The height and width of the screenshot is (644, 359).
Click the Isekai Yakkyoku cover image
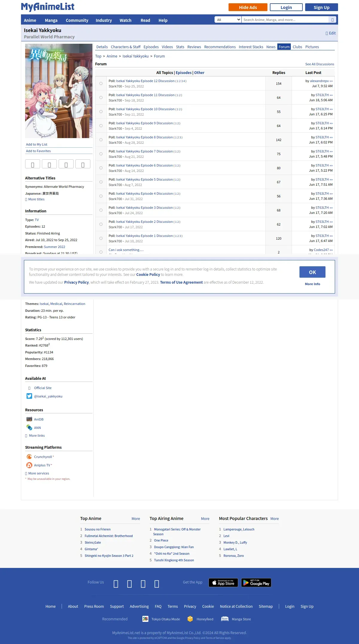pos(59,91)
